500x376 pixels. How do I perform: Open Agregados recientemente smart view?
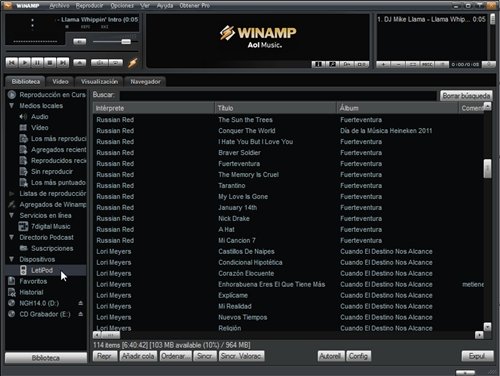[52, 150]
